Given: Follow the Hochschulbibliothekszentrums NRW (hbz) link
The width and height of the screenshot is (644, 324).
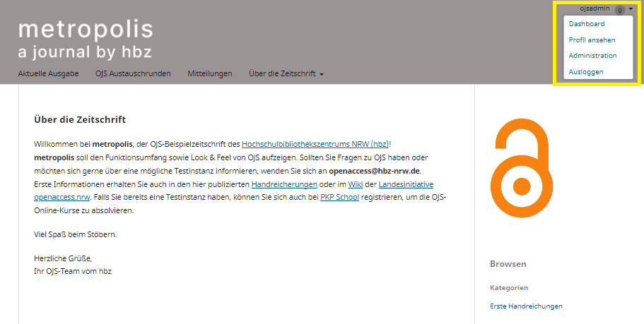Looking at the screenshot, I should tap(315, 143).
